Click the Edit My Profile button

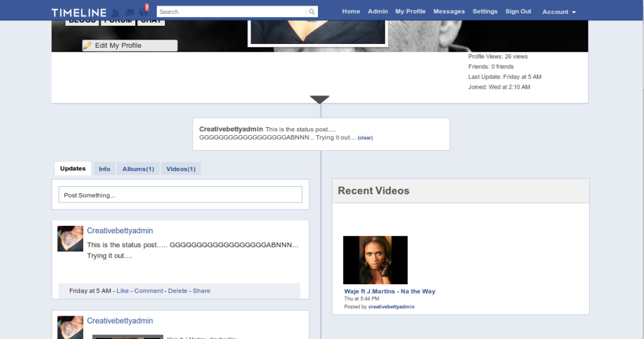coord(130,45)
